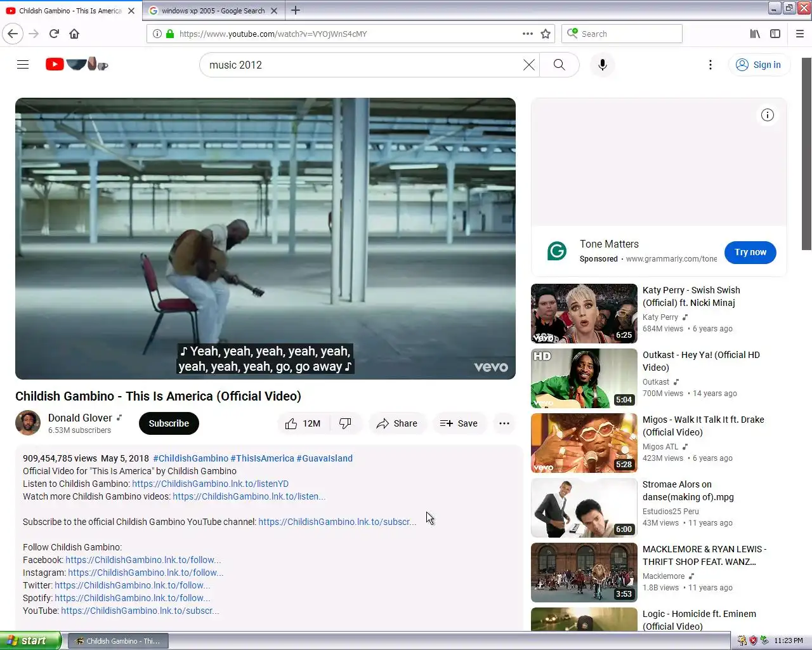The image size is (812, 650).
Task: Save the video to a playlist
Action: pos(459,423)
